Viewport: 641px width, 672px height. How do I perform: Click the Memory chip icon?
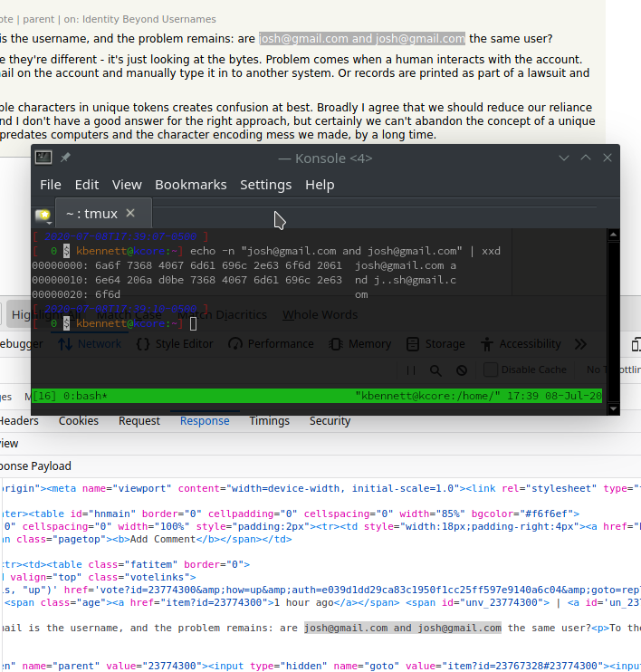point(336,344)
